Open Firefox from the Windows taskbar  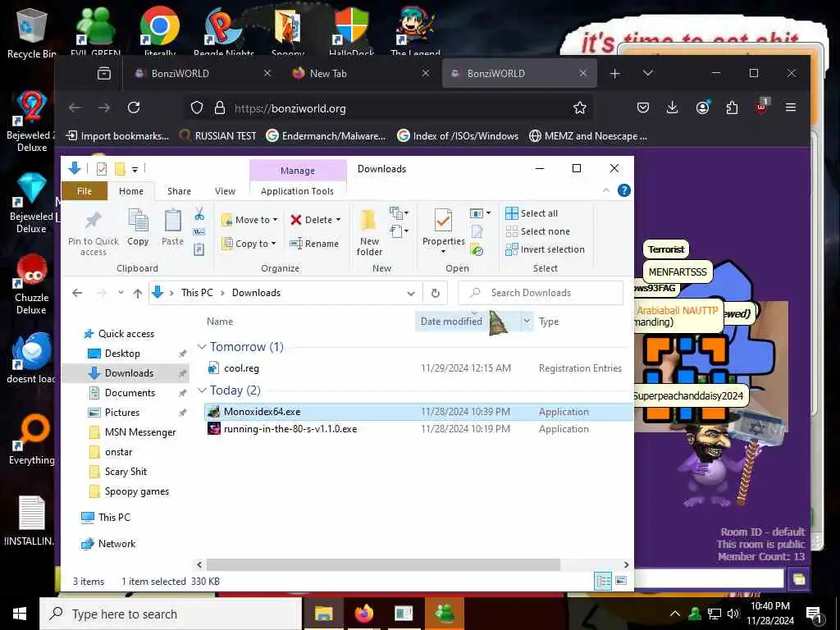tap(363, 614)
